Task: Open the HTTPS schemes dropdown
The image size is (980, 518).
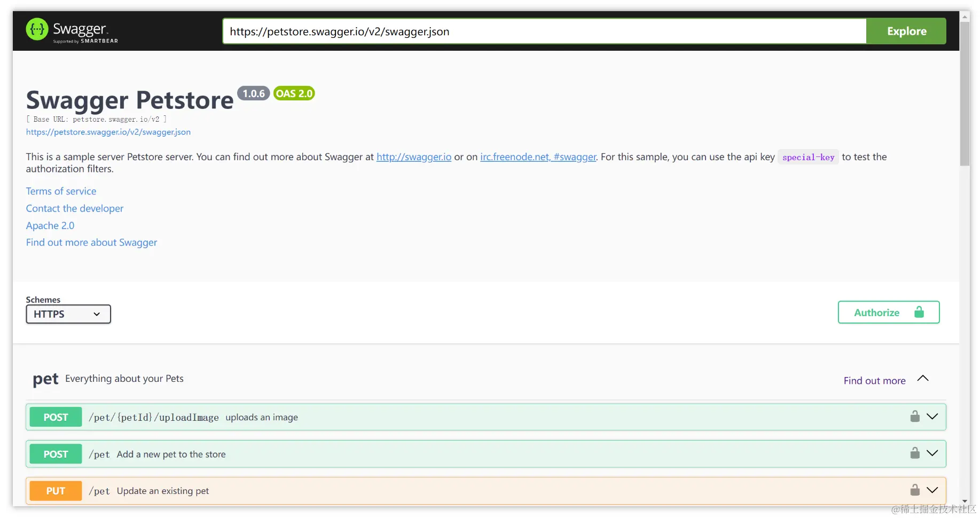Action: 68,314
